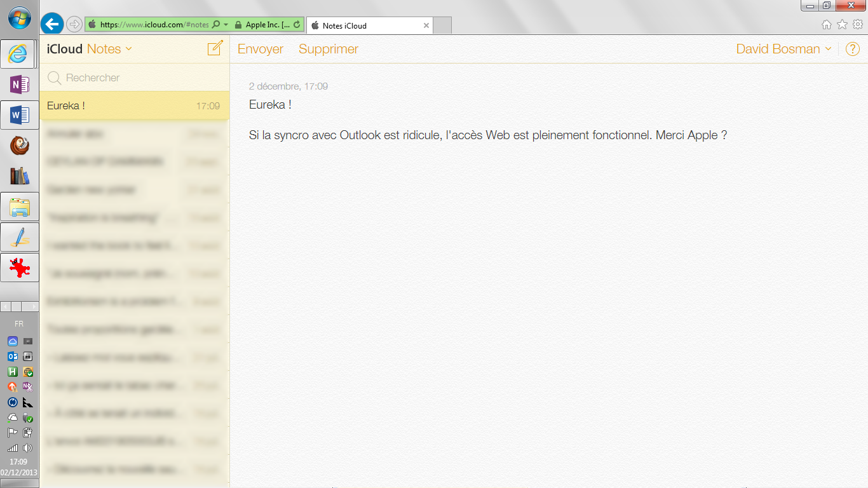Toggle the FR language indicator
The width and height of the screenshot is (868, 488).
tap(18, 324)
